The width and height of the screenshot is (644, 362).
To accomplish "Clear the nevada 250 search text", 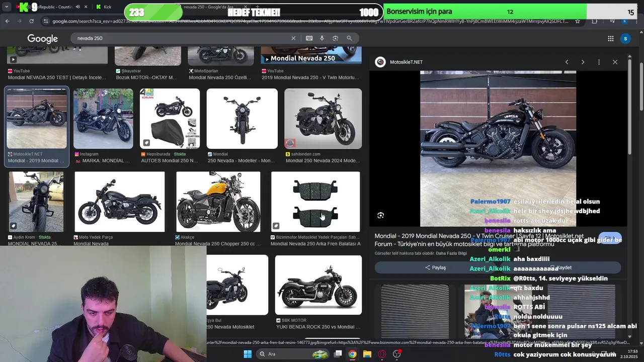I will (293, 38).
